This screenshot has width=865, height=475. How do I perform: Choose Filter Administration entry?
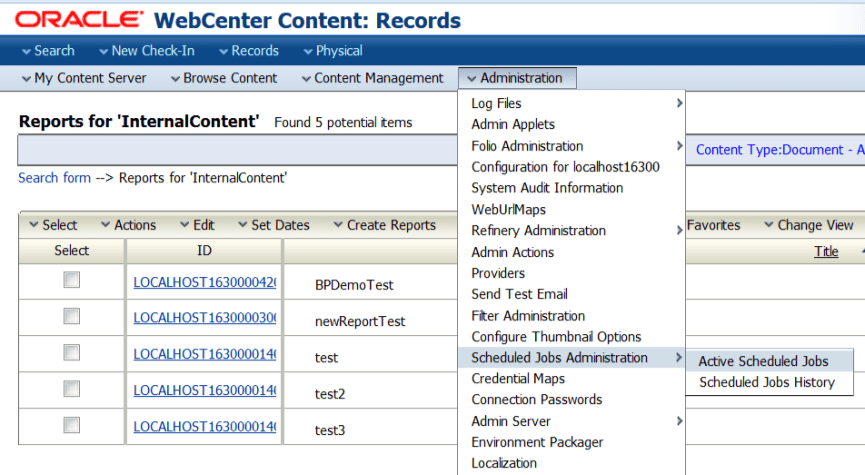click(x=572, y=316)
